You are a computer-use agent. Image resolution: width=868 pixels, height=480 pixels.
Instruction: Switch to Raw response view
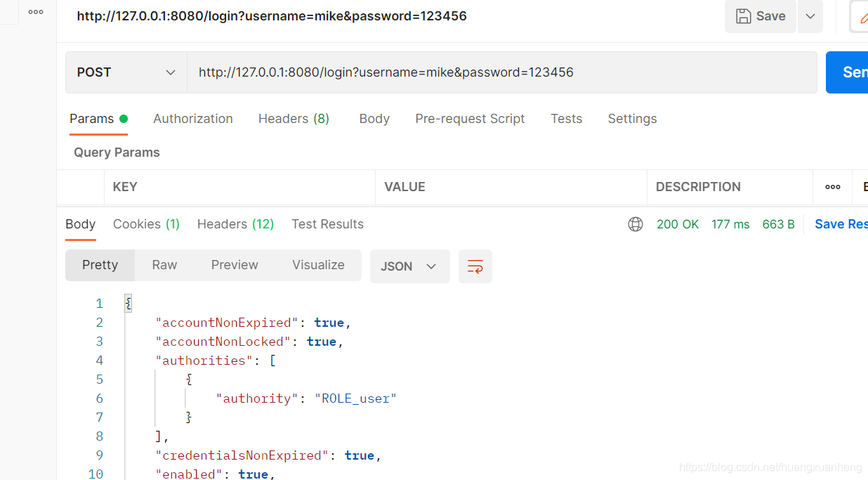coord(164,265)
